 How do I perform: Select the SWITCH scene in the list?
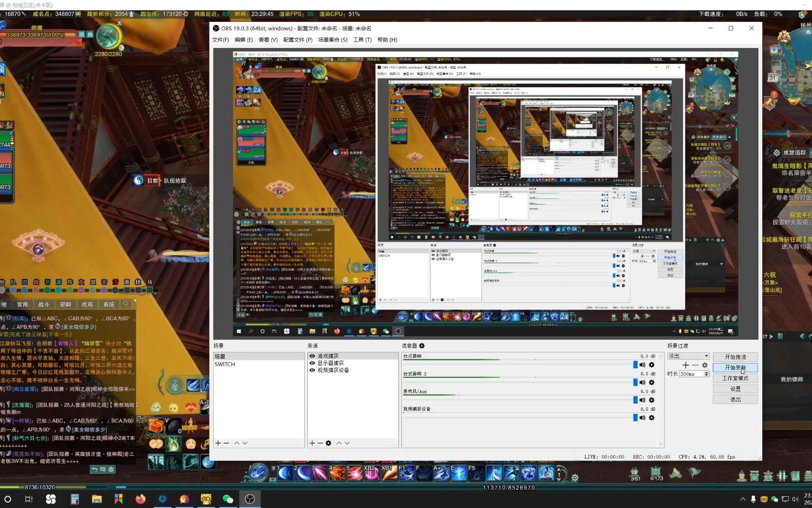[259, 364]
